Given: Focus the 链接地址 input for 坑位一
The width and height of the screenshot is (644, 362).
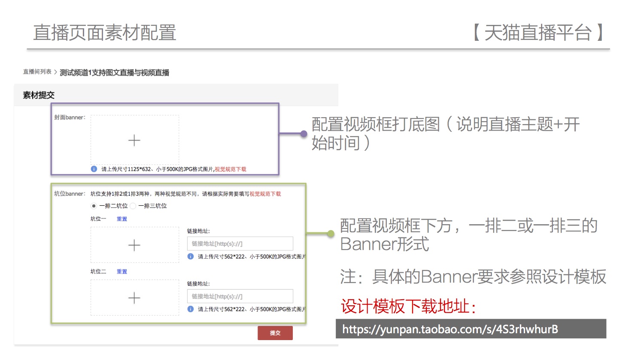Looking at the screenshot, I should 240,243.
